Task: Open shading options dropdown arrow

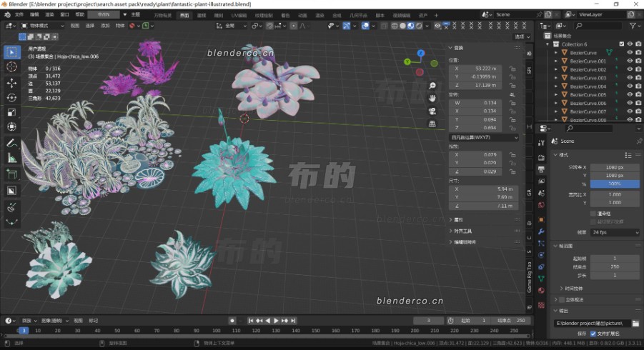Action: (x=427, y=26)
